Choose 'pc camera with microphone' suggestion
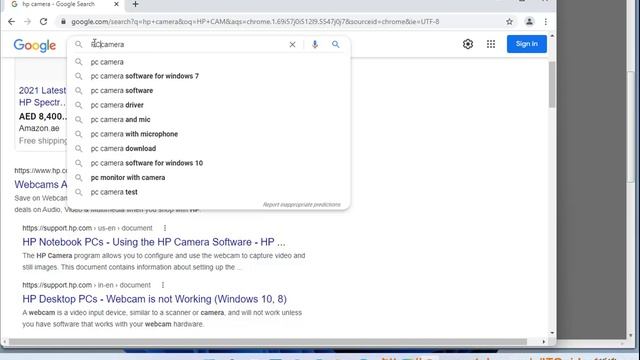 click(x=208, y=134)
